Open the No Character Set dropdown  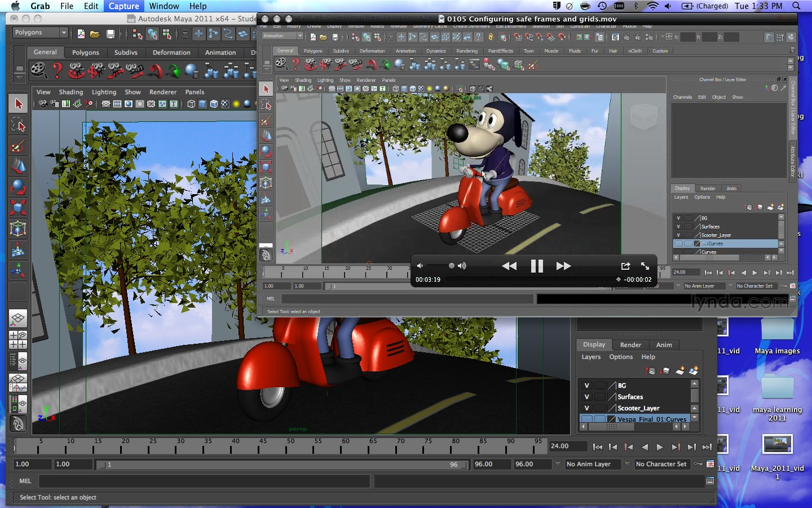(x=661, y=464)
